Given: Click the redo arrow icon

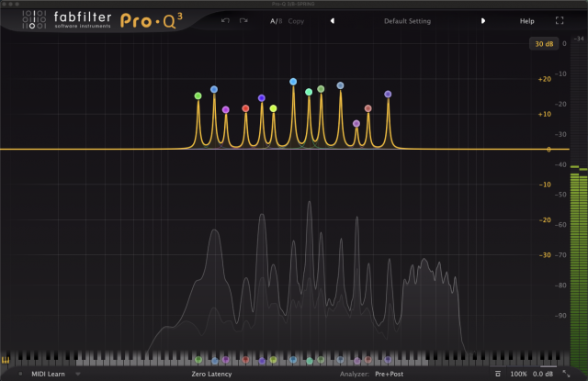Looking at the screenshot, I should pyautogui.click(x=243, y=20).
